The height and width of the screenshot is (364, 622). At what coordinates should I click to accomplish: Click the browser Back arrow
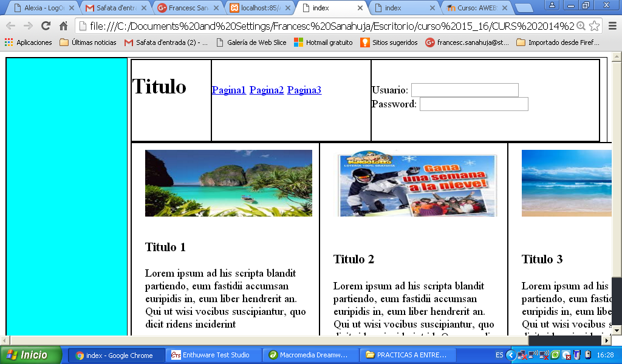(x=11, y=26)
